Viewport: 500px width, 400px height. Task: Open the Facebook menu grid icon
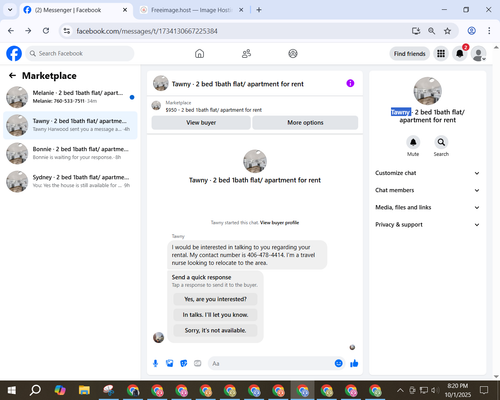point(441,53)
